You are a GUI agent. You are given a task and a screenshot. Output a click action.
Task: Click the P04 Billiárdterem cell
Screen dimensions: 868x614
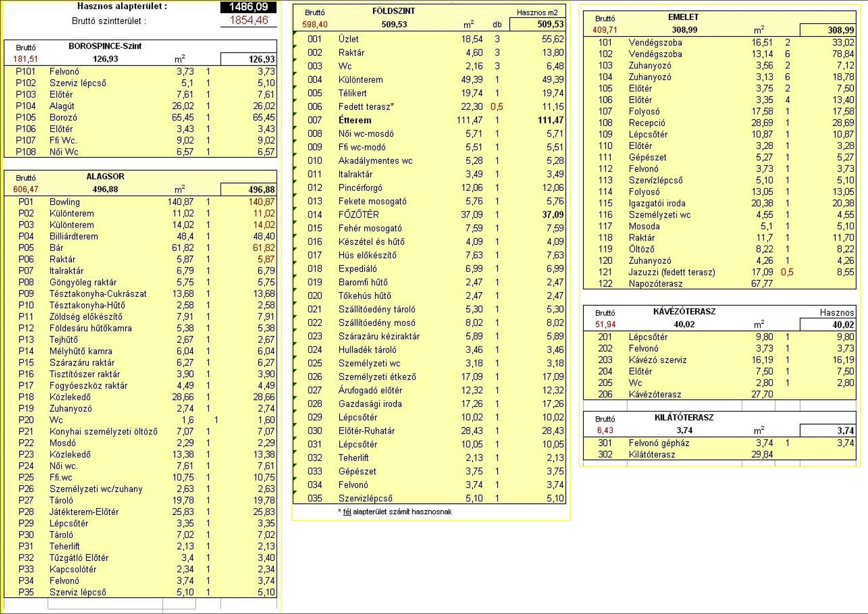[x=74, y=237]
